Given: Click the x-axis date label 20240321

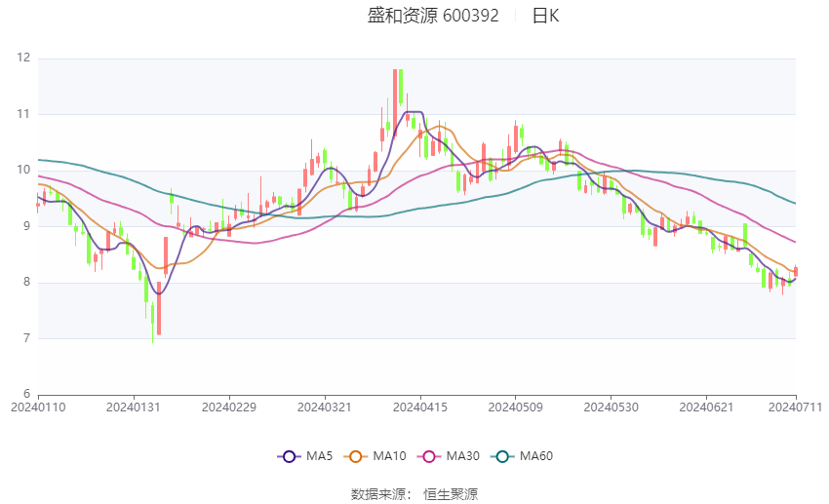Looking at the screenshot, I should tap(324, 407).
